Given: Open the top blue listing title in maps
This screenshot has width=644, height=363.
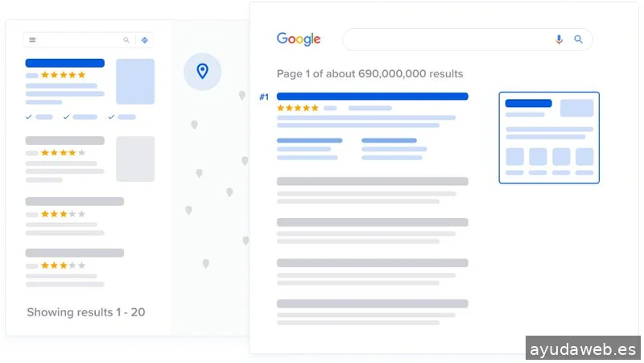Looking at the screenshot, I should [x=65, y=63].
